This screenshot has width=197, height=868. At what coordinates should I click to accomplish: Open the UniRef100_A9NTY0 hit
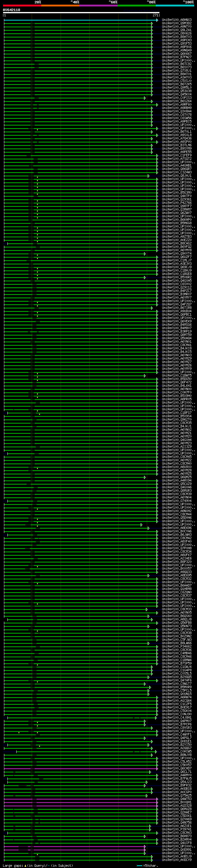[177, 26]
